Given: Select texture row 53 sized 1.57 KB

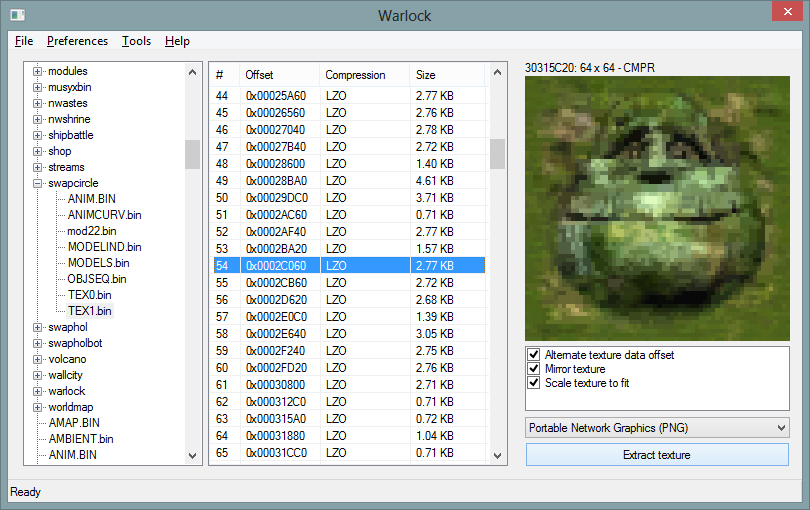Looking at the screenshot, I should click(x=349, y=249).
